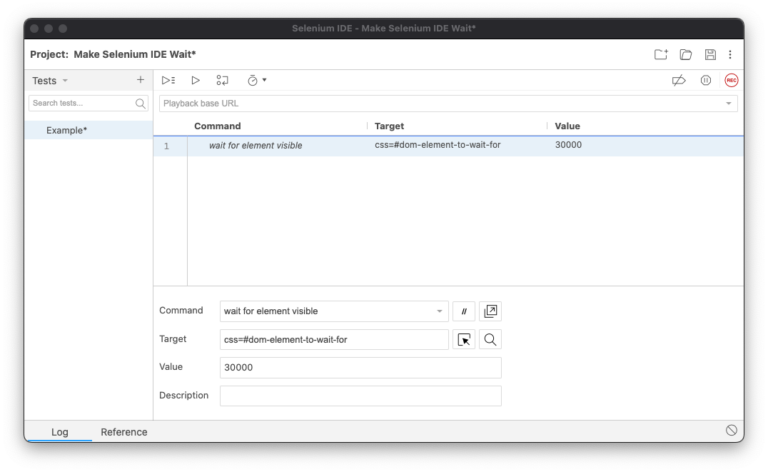
Task: Run the current test
Action: click(196, 80)
